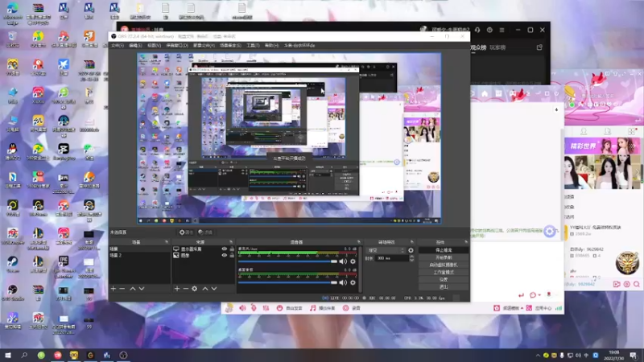Open the 视图(V) menu in OBS
The width and height of the screenshot is (644, 362).
tap(154, 46)
